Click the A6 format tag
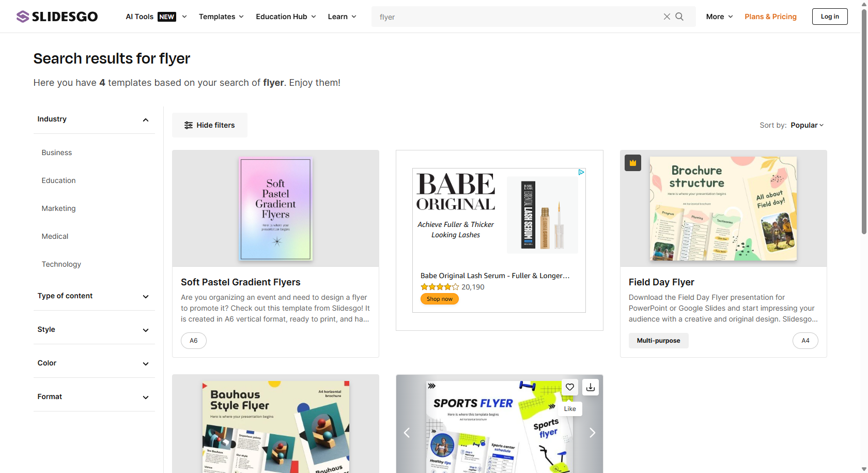 (194, 341)
